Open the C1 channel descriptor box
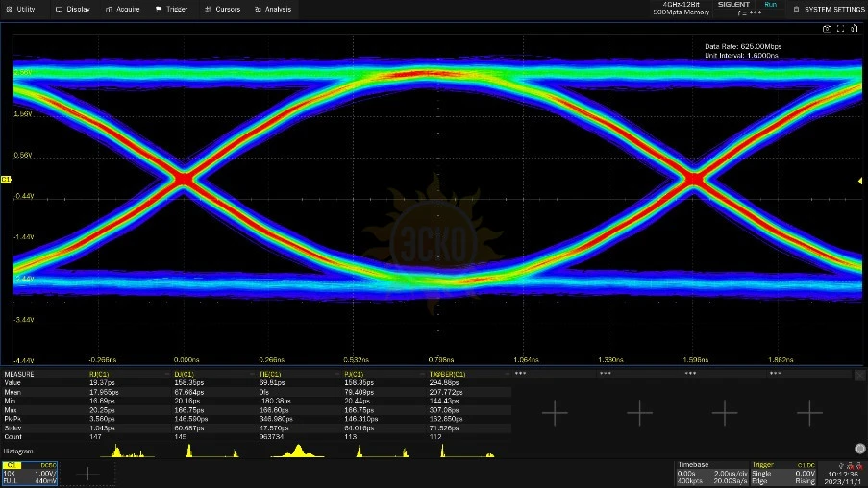Image resolution: width=868 pixels, height=488 pixels. 30,474
